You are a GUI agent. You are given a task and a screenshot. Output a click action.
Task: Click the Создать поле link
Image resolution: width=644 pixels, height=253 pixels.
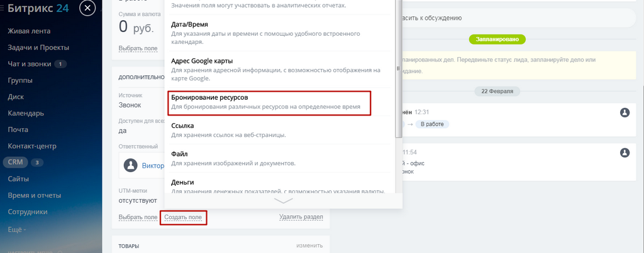(x=183, y=217)
